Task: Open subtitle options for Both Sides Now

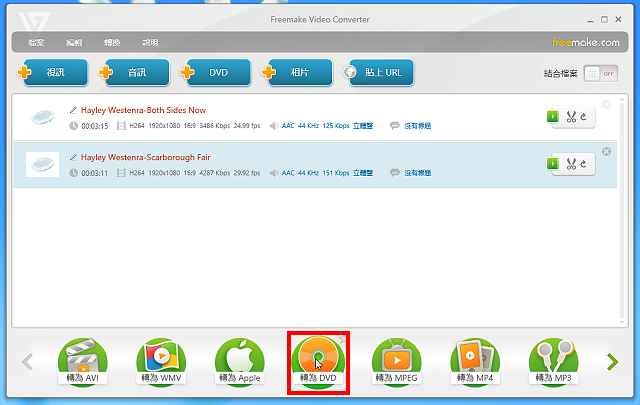Action: point(418,126)
